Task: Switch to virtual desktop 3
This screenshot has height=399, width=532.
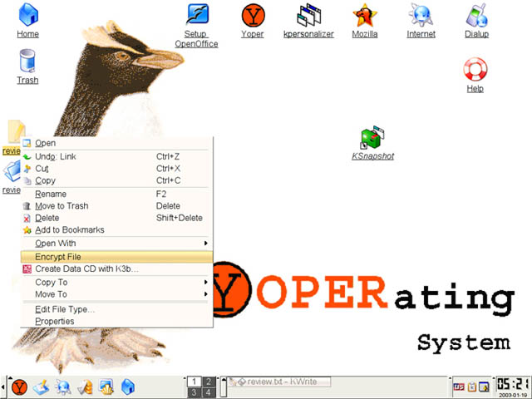Action: pos(194,392)
